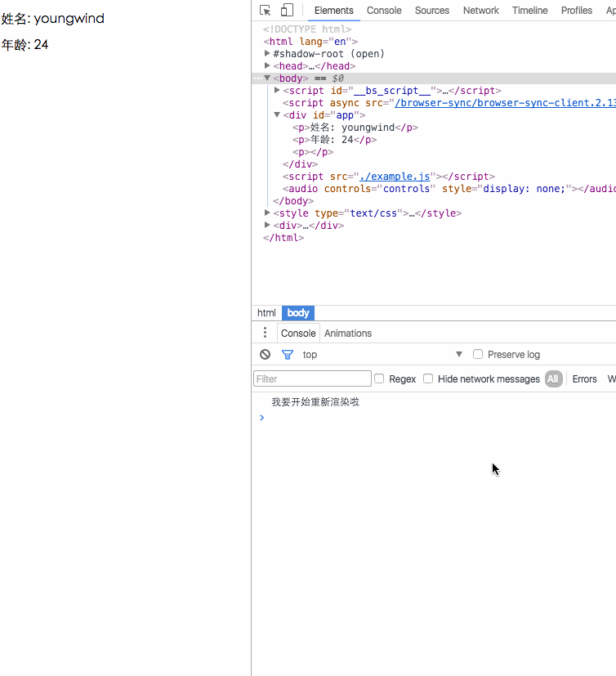Check Hide network messages

[428, 378]
